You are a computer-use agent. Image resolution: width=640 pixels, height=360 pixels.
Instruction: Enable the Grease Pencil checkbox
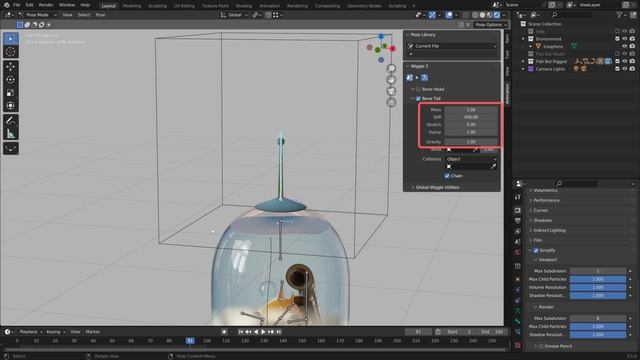541,346
